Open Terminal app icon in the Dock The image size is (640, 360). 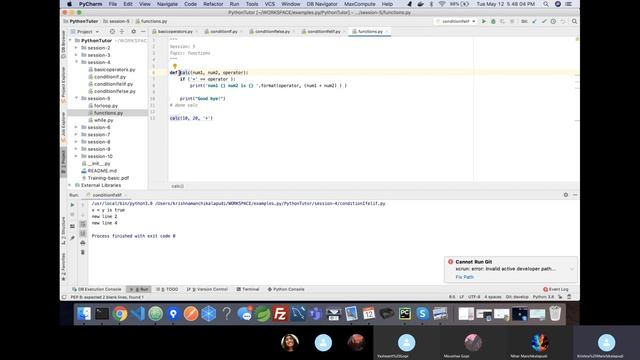click(102, 314)
